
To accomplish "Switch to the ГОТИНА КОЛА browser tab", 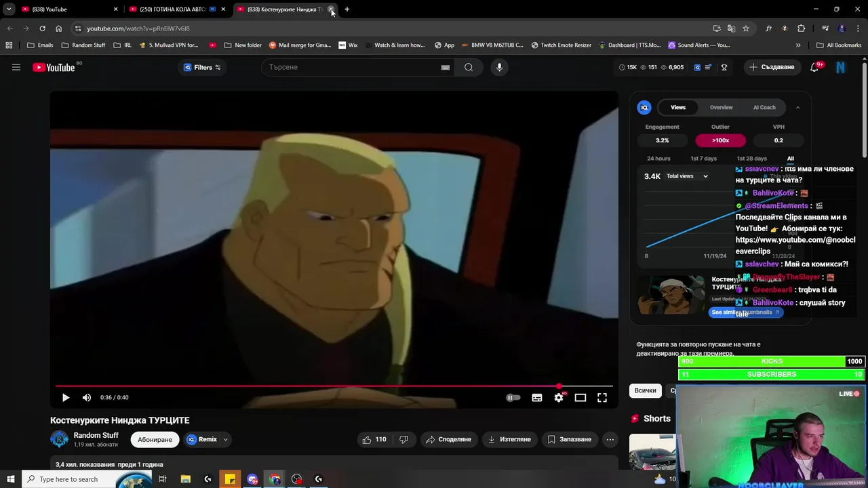I will click(x=177, y=9).
